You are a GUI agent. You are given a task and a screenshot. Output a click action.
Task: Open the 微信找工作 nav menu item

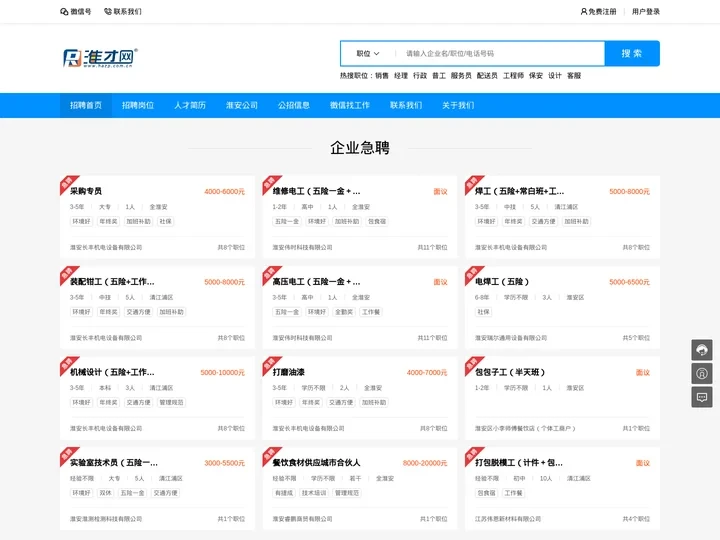pos(349,105)
